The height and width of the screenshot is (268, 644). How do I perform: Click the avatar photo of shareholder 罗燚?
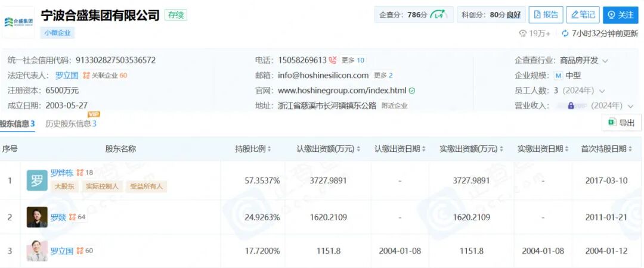tap(37, 217)
